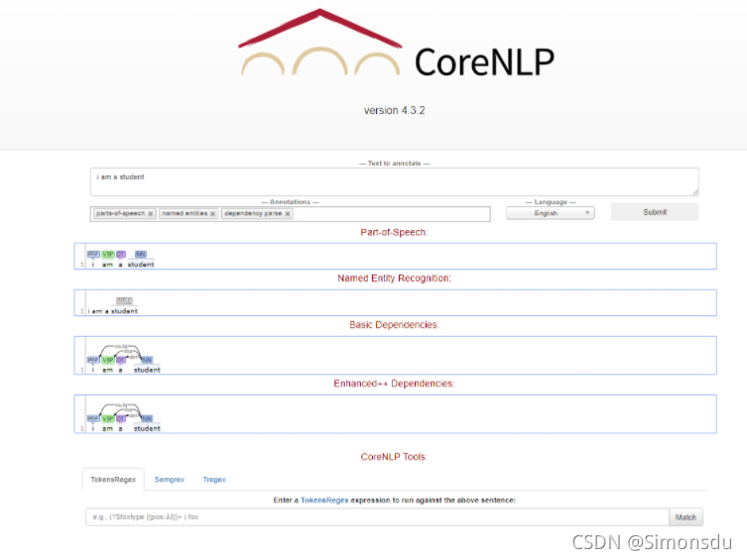Focus the text to annotate box
747x560 pixels.
click(395, 181)
